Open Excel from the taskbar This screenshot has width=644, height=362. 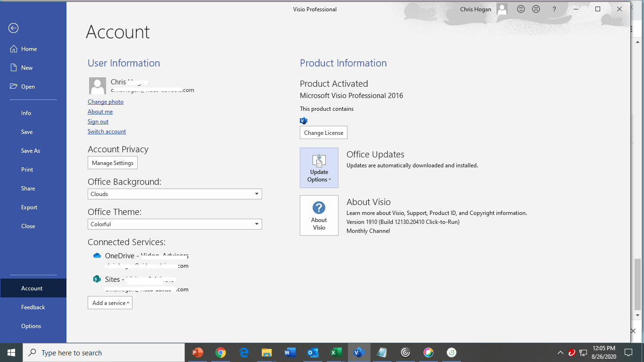tap(336, 353)
